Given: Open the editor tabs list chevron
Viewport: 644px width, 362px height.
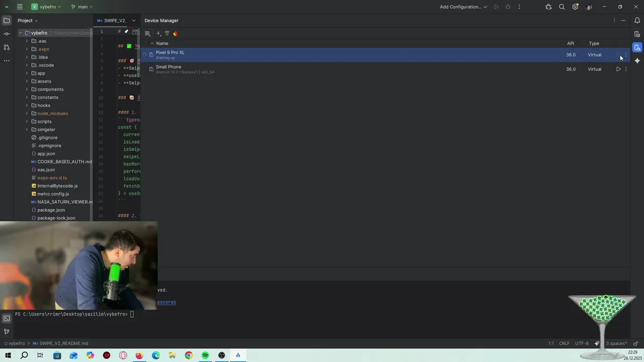Looking at the screenshot, I should [x=133, y=21].
